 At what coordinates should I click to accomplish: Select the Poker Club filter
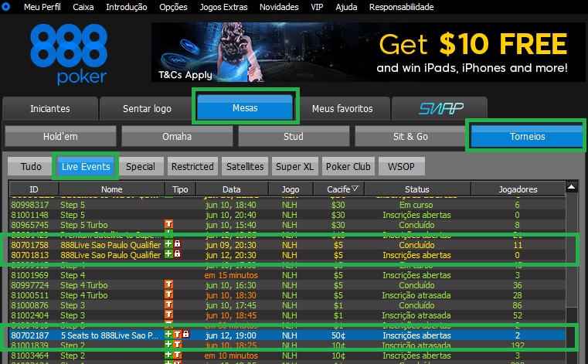[348, 166]
